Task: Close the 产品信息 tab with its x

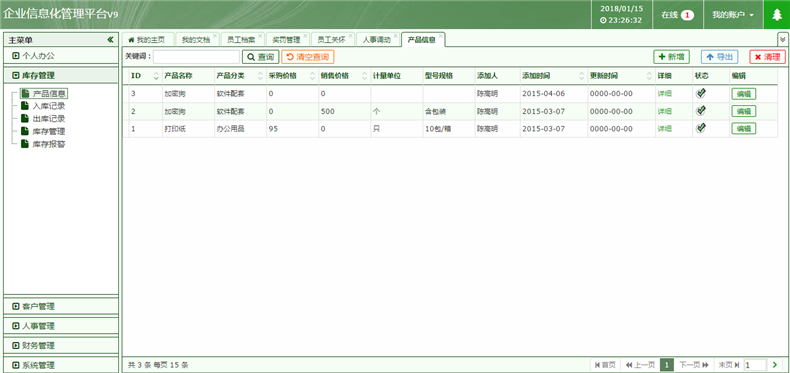Action: 441,36
